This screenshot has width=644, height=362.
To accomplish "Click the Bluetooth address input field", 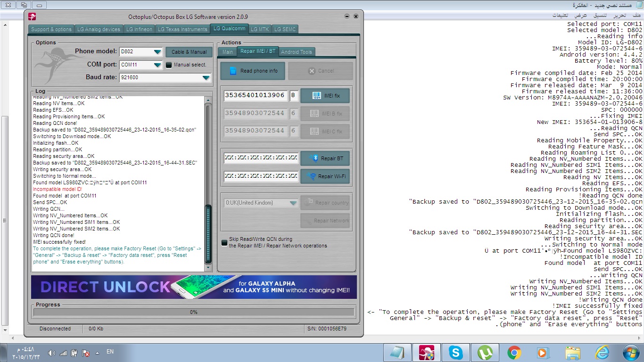I will point(261,158).
